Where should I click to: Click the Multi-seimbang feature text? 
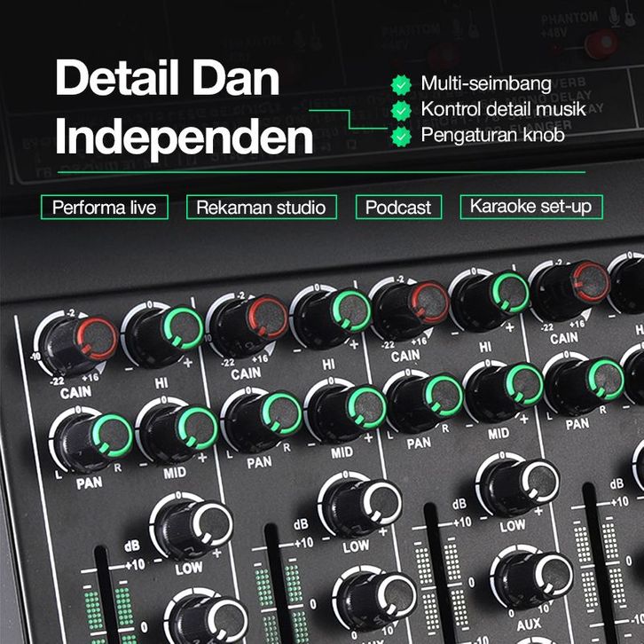486,85
